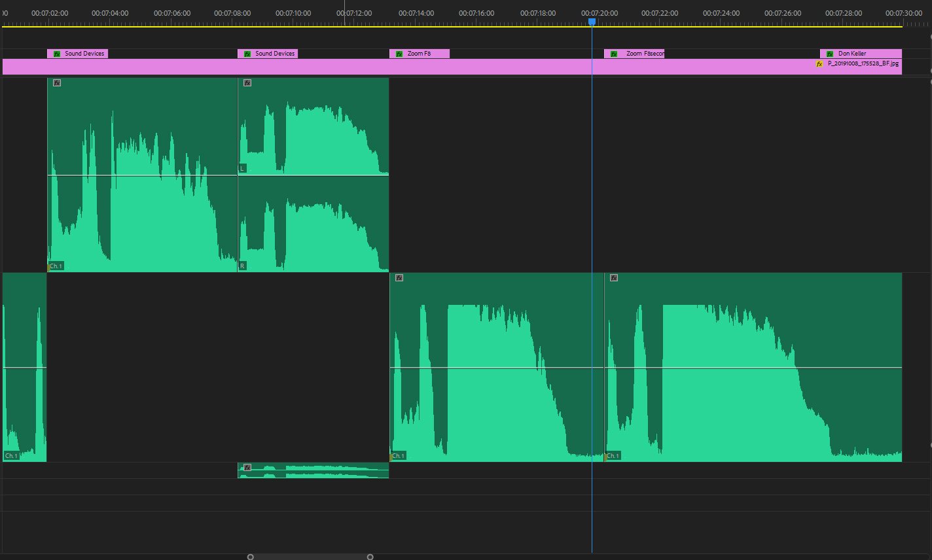The height and width of the screenshot is (560, 932).
Task: Click the fx badge on the Zoom F8 title clip
Action: (399, 54)
